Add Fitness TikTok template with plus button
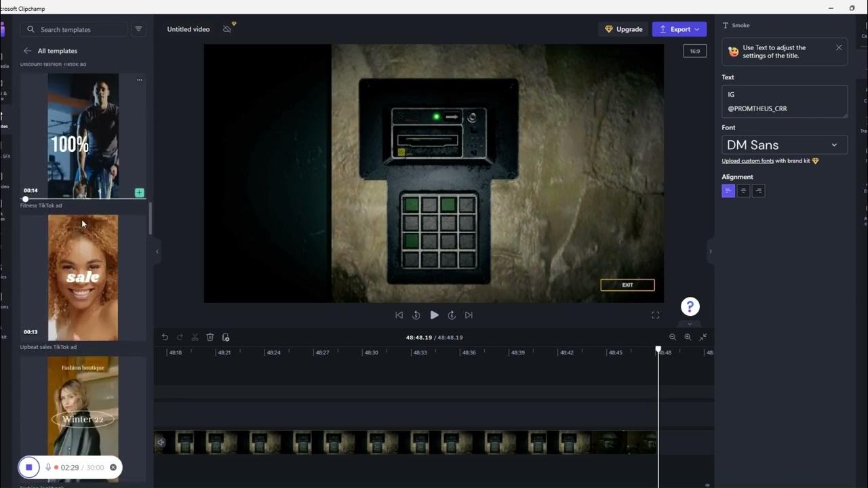 (139, 192)
